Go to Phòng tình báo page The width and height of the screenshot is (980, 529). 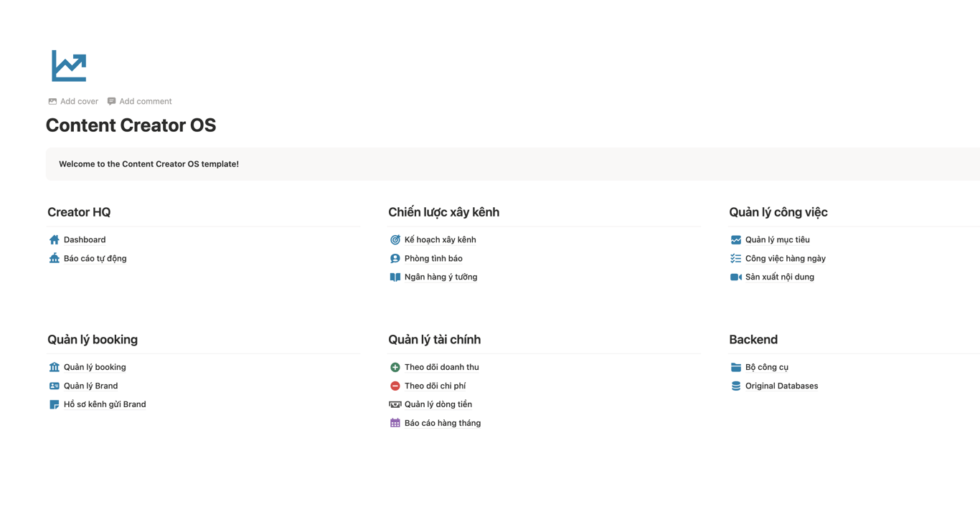[433, 258]
